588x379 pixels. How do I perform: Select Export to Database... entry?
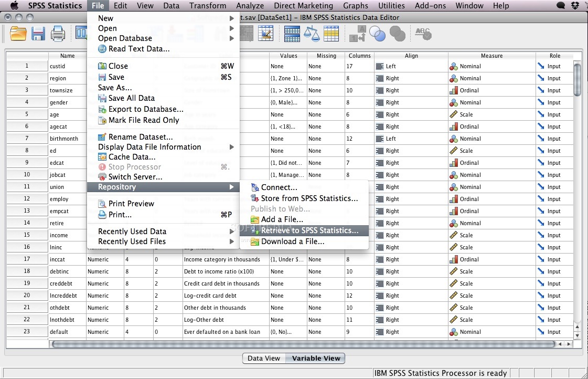(163, 109)
